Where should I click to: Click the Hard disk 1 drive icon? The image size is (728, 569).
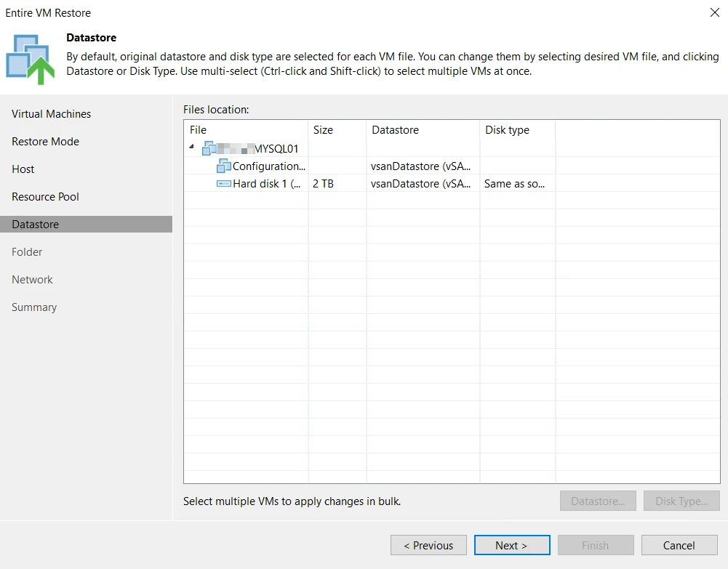(x=224, y=184)
